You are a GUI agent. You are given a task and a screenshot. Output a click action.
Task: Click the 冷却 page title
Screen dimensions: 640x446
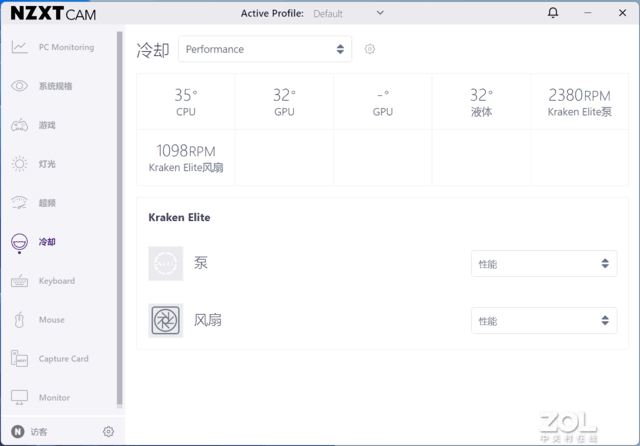pyautogui.click(x=153, y=50)
